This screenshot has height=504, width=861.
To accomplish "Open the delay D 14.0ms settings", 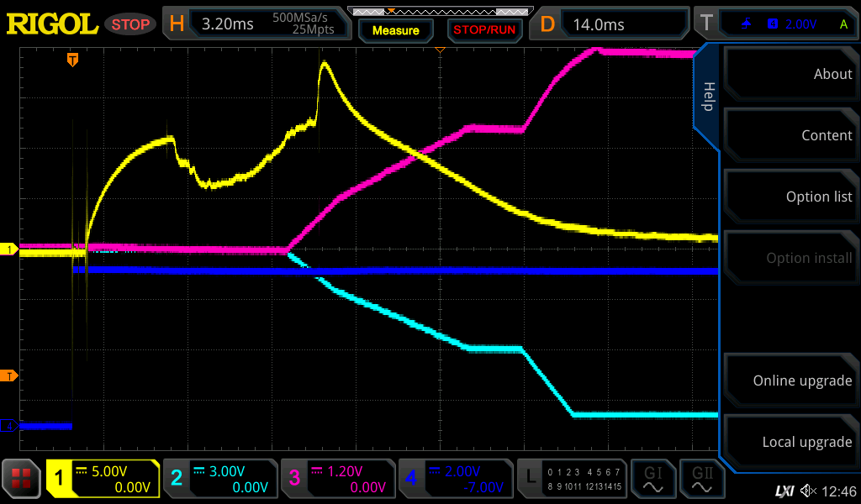I will click(x=612, y=24).
